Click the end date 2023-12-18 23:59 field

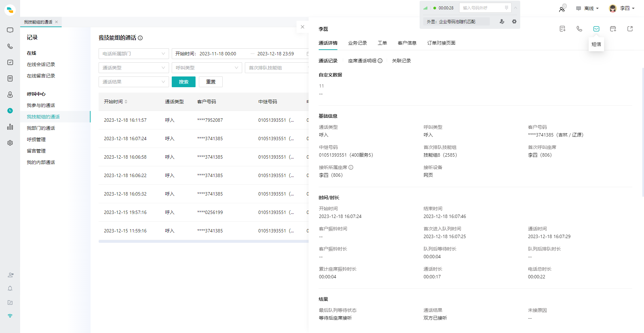[275, 54]
